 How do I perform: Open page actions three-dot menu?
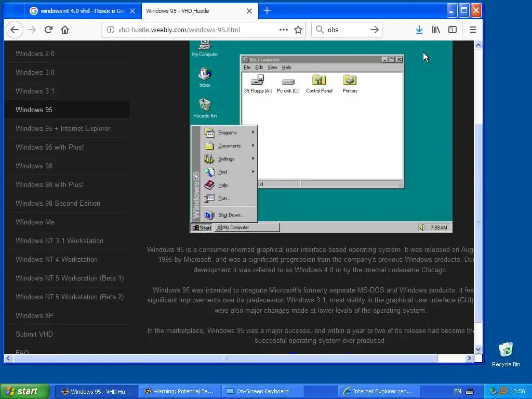click(284, 30)
